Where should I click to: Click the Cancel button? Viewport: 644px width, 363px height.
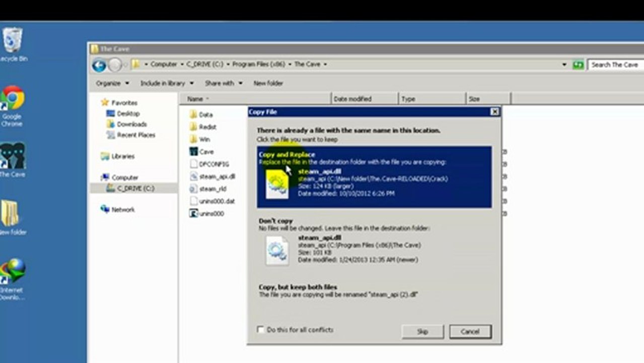coord(470,331)
